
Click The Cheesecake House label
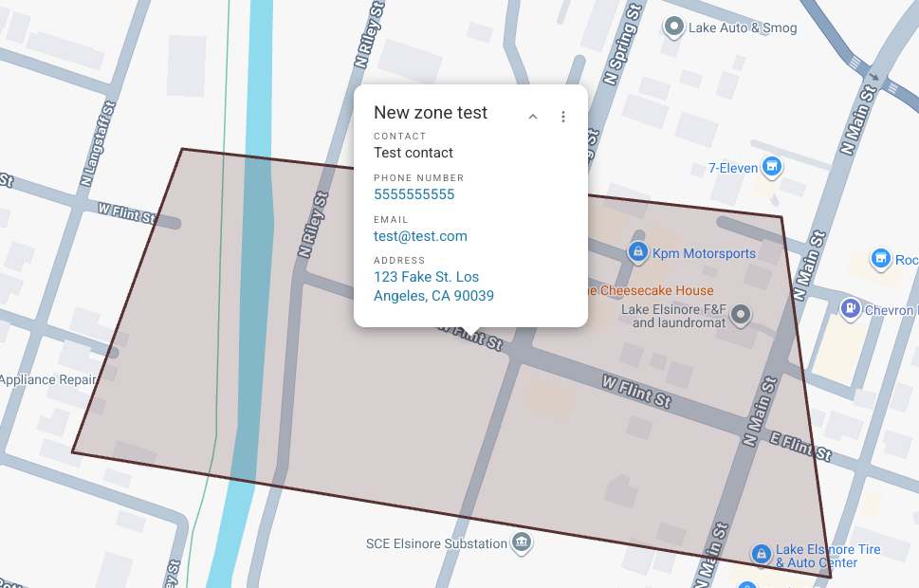pyautogui.click(x=654, y=290)
